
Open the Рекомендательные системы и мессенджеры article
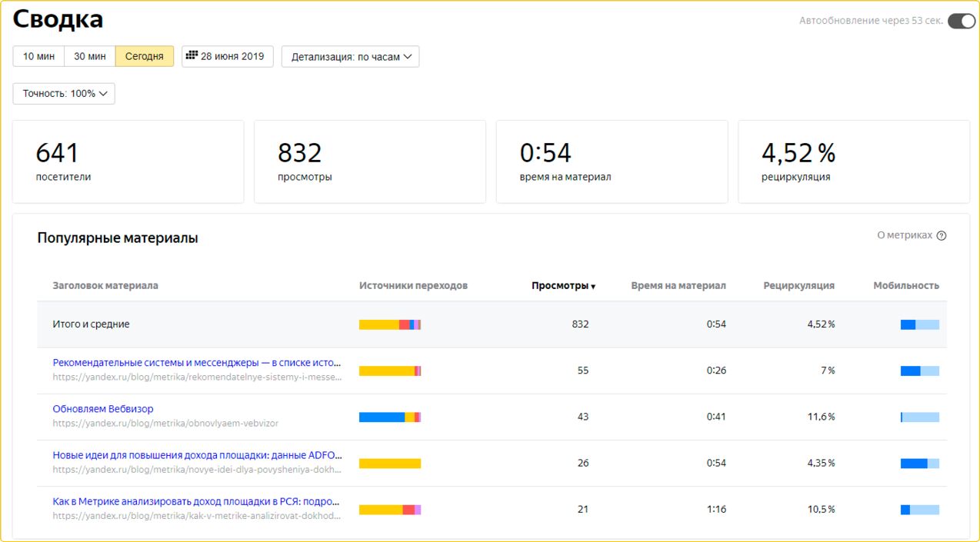pyautogui.click(x=196, y=362)
